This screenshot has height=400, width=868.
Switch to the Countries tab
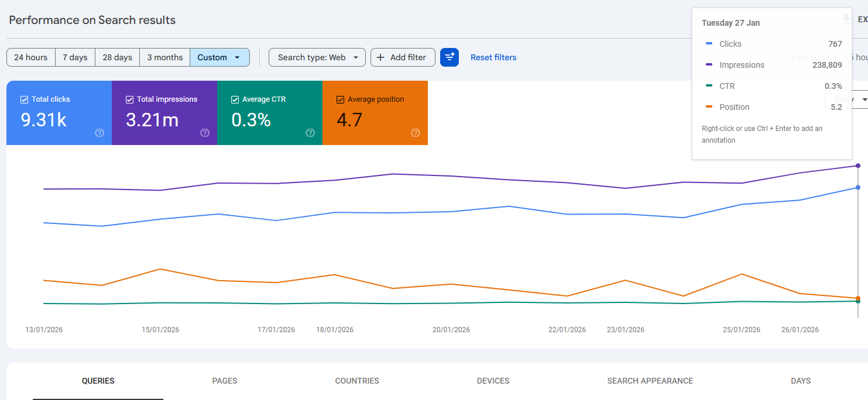click(357, 381)
